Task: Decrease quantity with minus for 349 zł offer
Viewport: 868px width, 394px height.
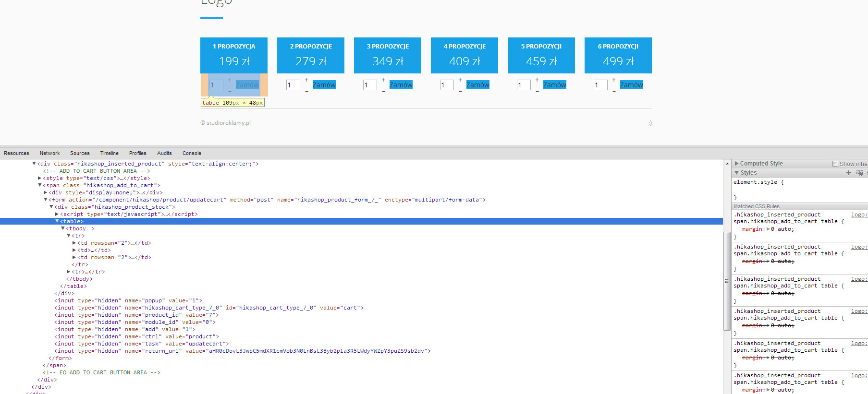Action: point(383,91)
